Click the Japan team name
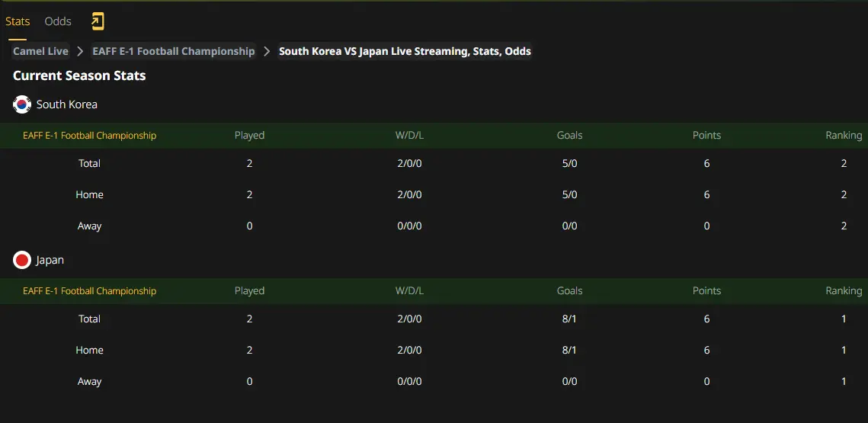Screen dimensions: 868x423 click(x=50, y=260)
